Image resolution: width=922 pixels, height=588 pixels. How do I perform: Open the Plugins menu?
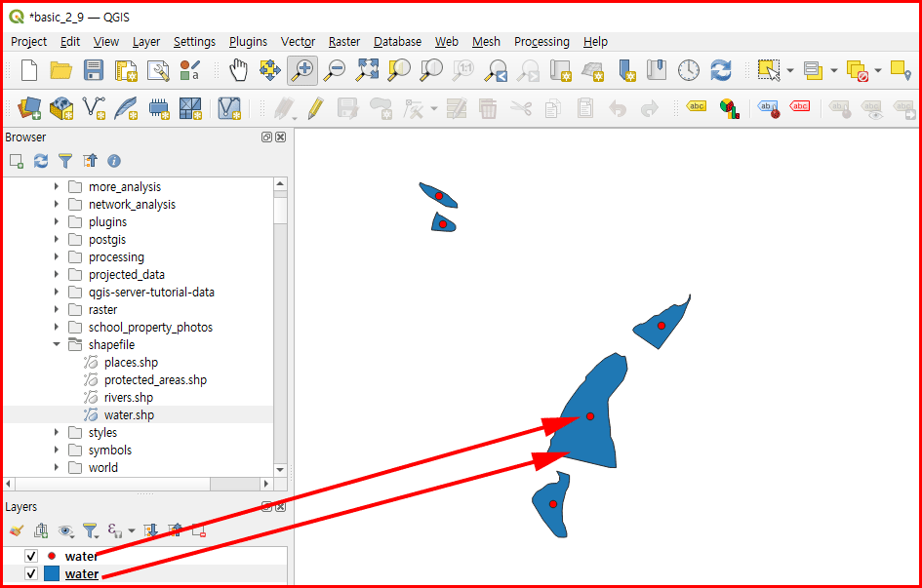coord(248,42)
